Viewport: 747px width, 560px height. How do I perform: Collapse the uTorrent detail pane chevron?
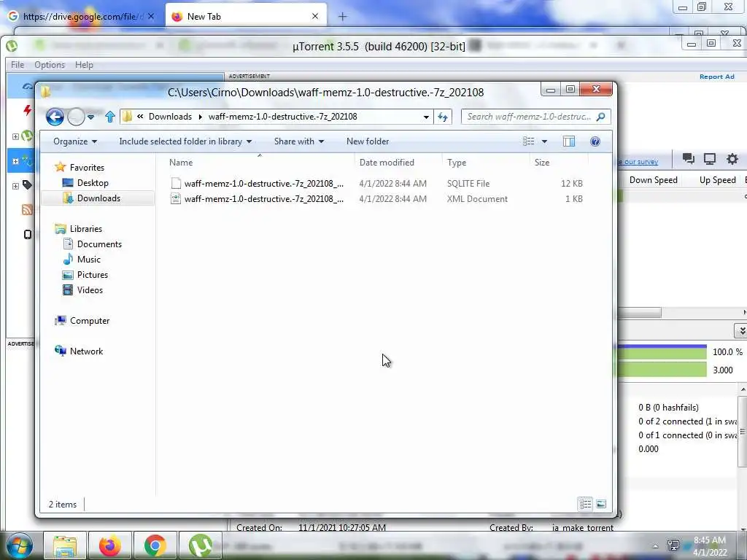pos(741,330)
